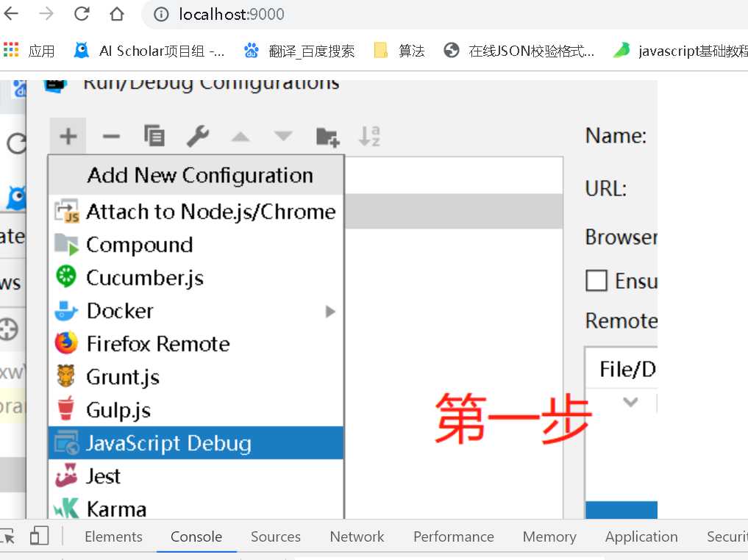Select Gulp.js configuration type

click(196, 410)
